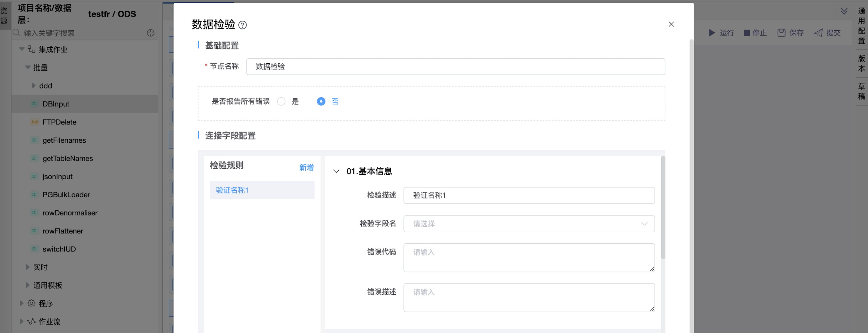Collapse the 01.基本信息 section
Viewport: 868px width, 333px height.
coord(336,171)
